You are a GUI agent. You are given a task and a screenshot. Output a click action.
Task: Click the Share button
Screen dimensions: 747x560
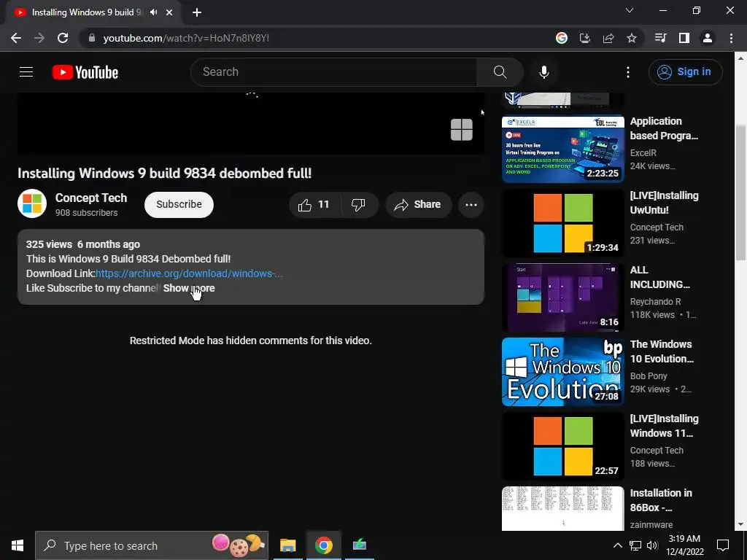pyautogui.click(x=418, y=205)
